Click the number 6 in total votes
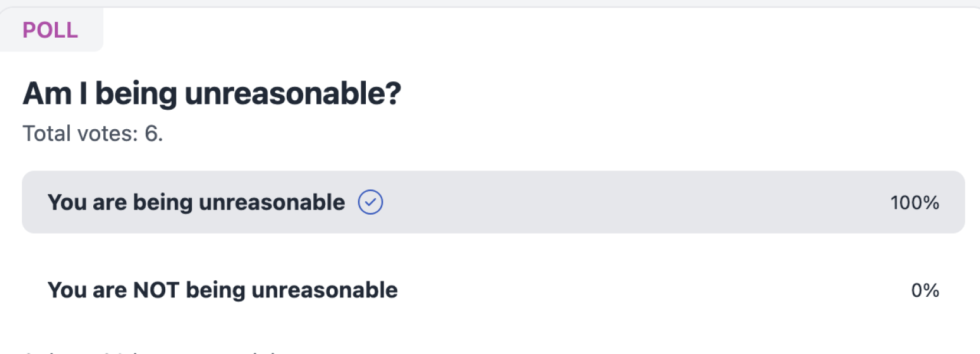Image resolution: width=980 pixels, height=354 pixels. coord(152,134)
